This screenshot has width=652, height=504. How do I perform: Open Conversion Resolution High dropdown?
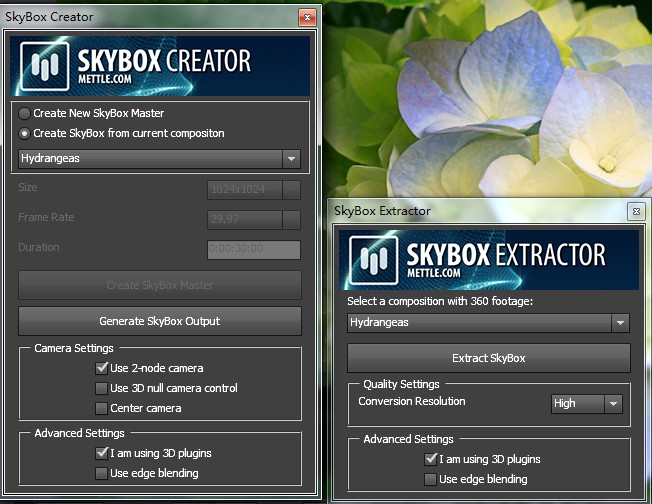point(587,404)
